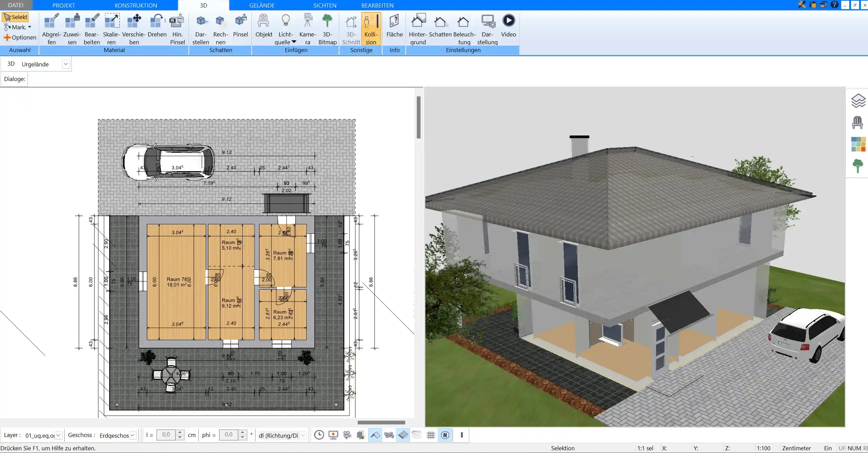
Task: Click the Zentimeter unit in status bar
Action: (796, 448)
